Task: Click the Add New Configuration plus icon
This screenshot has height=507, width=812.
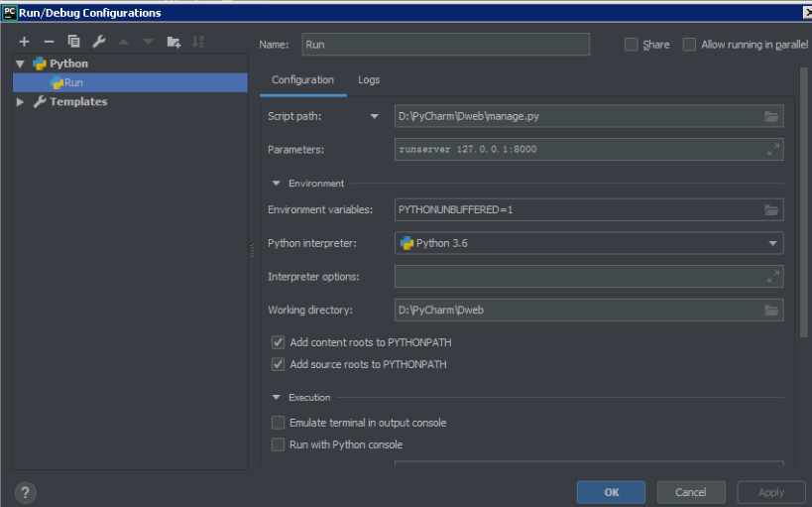Action: (24, 42)
